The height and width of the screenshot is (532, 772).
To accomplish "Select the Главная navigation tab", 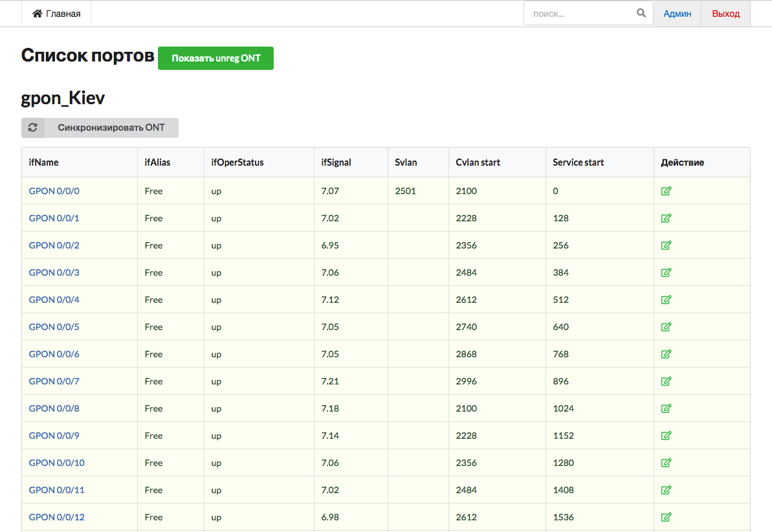I will tap(56, 12).
